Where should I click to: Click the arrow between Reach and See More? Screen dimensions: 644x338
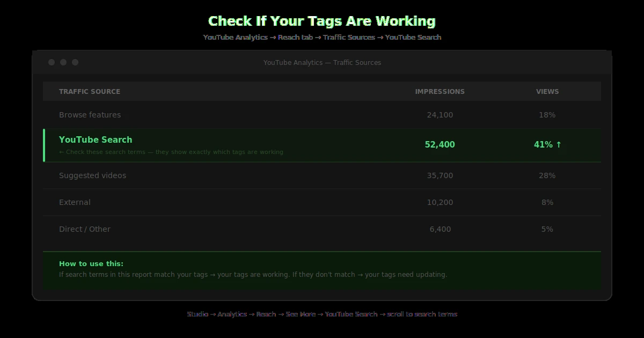coord(280,314)
